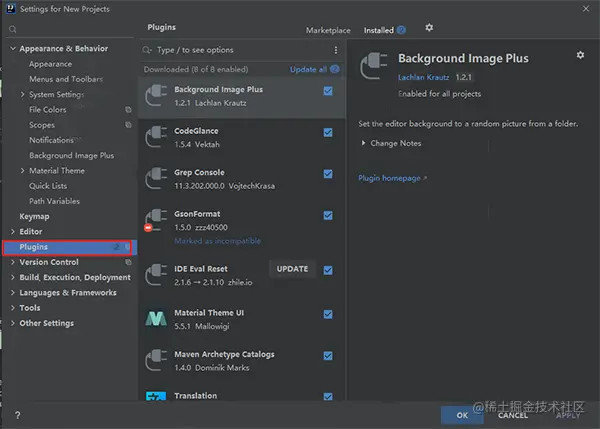Open the Lachlan Krautz author link
This screenshot has width=600, height=429.
[423, 77]
